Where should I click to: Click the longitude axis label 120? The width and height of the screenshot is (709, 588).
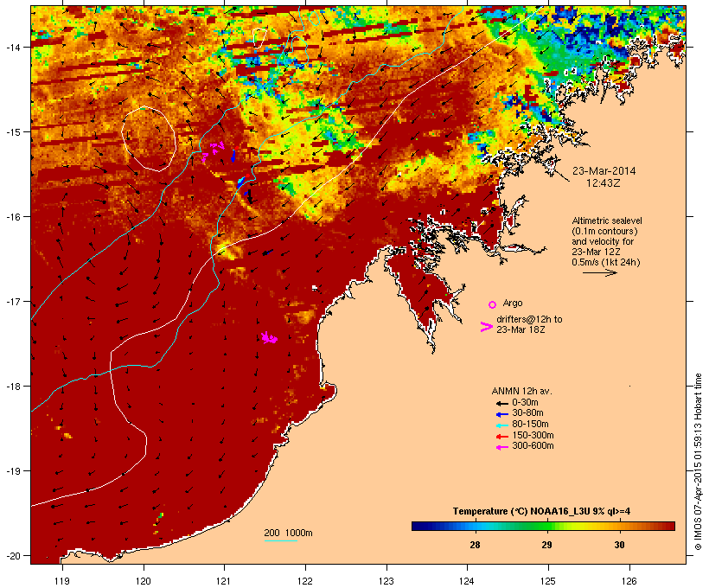[144, 581]
